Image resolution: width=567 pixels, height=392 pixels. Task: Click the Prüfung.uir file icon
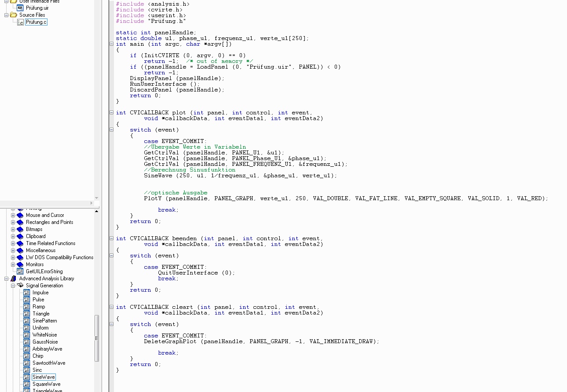[x=20, y=8]
